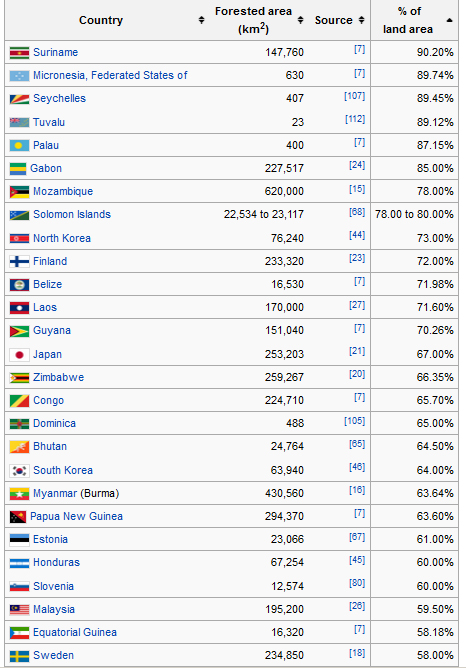Click the Sweden flag icon

click(x=19, y=656)
